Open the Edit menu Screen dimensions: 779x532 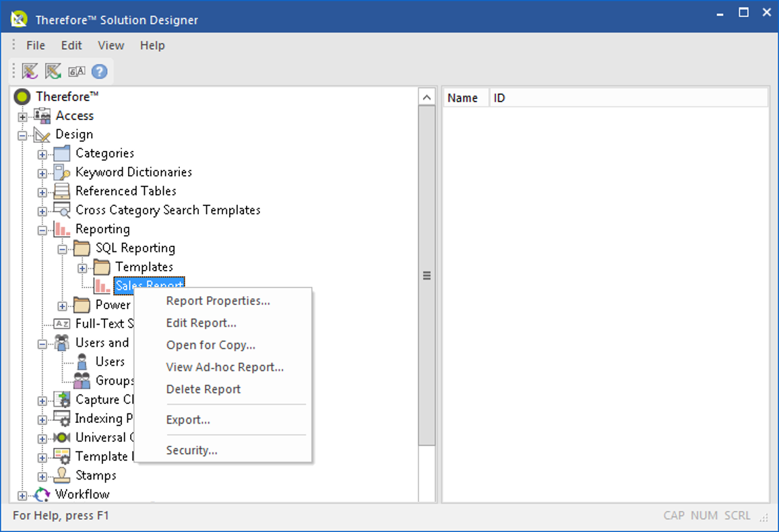tap(71, 45)
